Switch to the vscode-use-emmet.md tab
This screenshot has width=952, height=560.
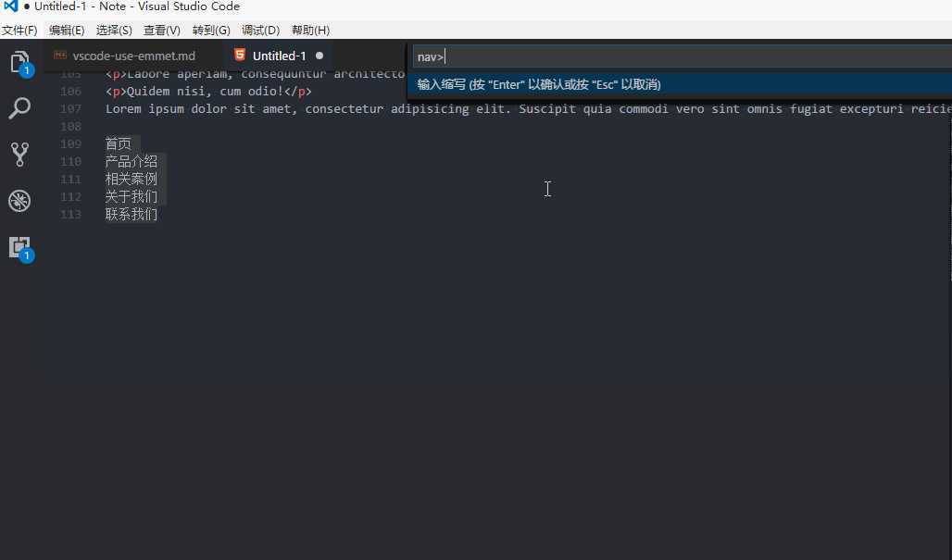click(x=133, y=56)
